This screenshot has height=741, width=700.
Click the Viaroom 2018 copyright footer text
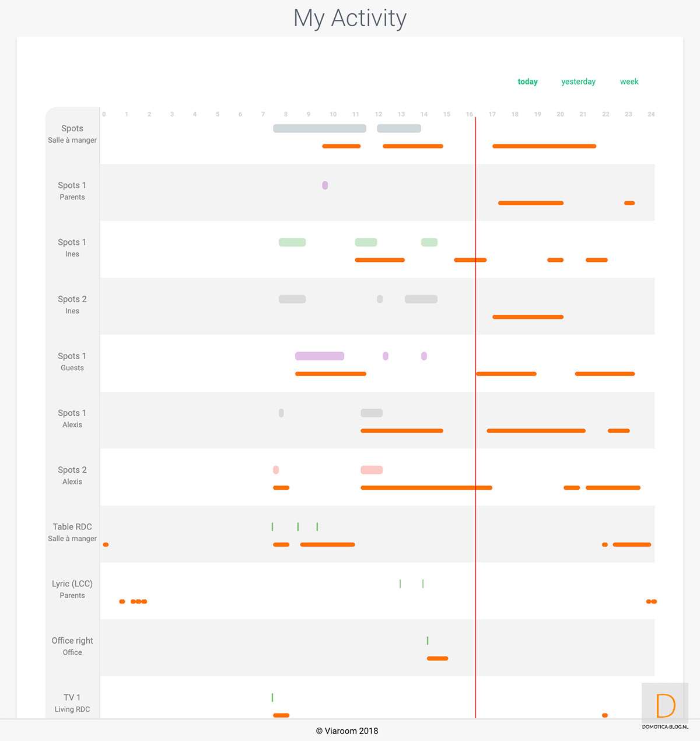[x=347, y=731]
